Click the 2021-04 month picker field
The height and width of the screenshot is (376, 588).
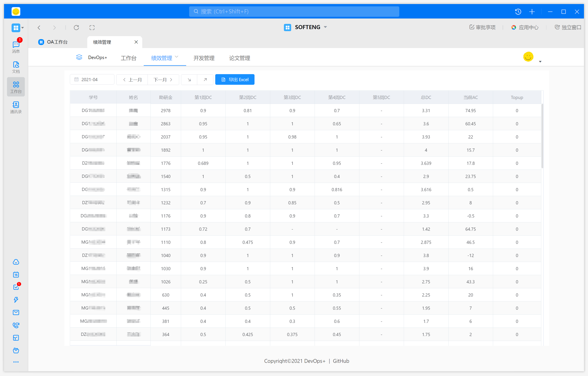pyautogui.click(x=92, y=80)
